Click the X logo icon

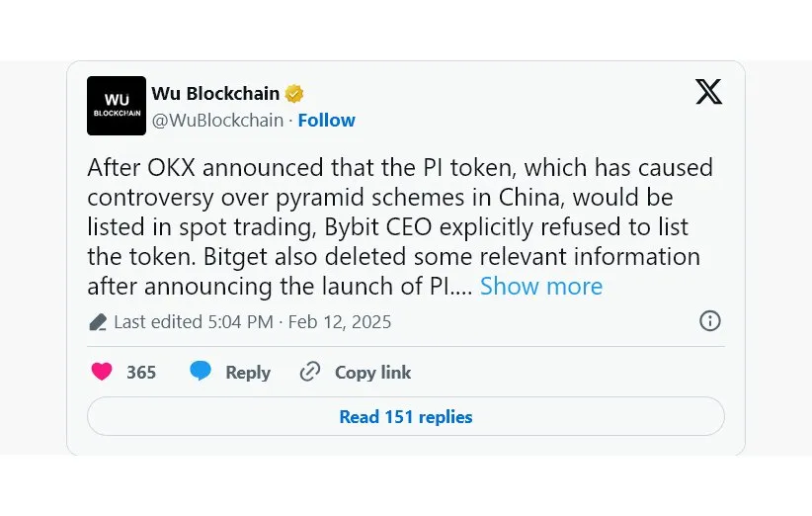708,92
